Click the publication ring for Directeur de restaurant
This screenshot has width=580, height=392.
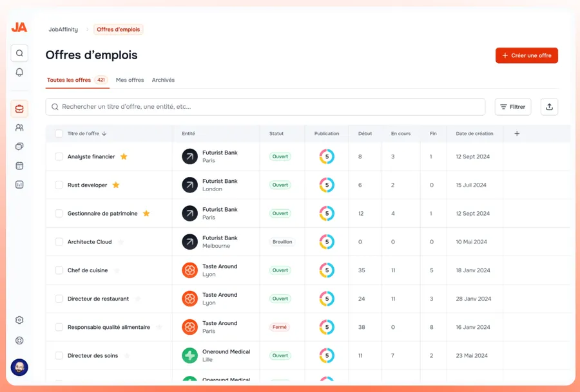(327, 299)
